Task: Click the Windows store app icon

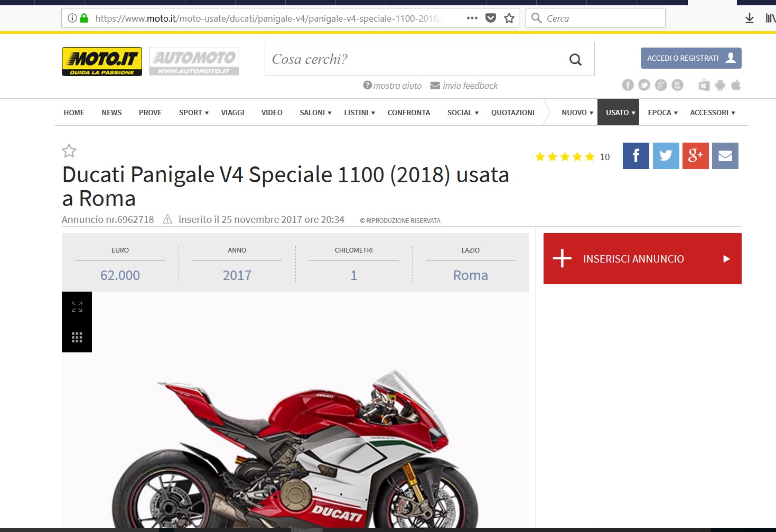Action: 704,85
